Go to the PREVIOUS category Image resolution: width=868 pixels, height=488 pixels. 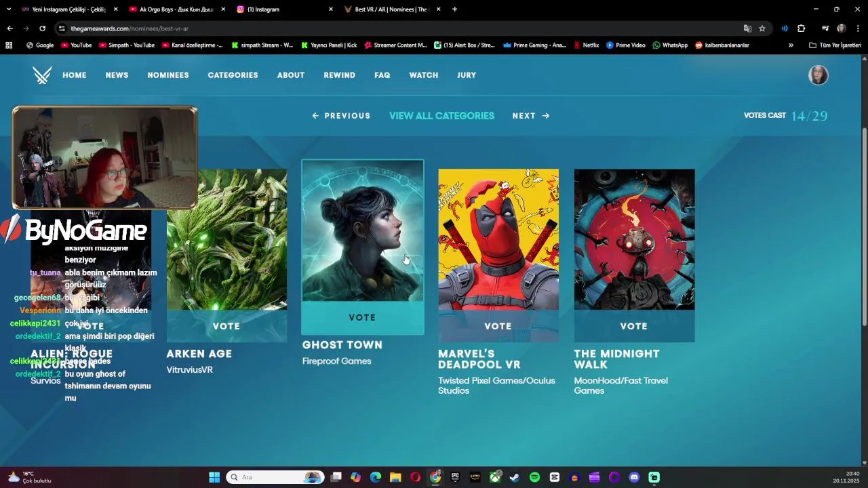341,116
